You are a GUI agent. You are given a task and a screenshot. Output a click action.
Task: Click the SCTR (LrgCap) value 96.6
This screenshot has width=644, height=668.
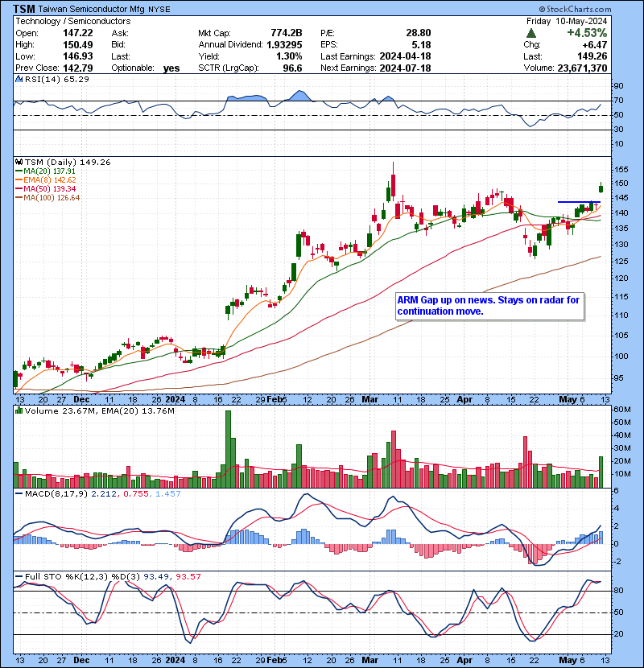tap(292, 68)
